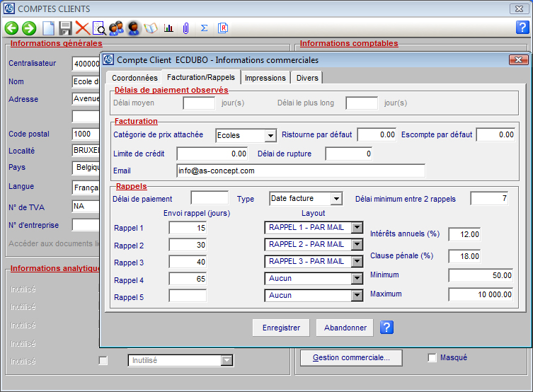The height and width of the screenshot is (392, 533).
Task: Expand the Rappel 4 layout dropdown
Action: (x=357, y=279)
